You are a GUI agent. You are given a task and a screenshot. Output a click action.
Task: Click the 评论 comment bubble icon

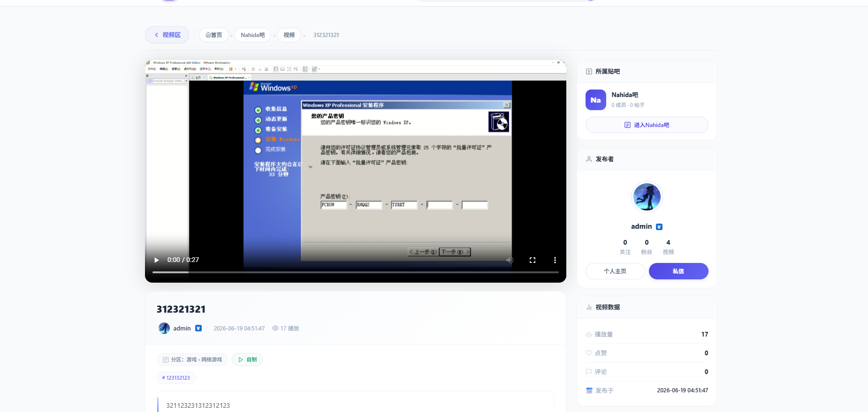[589, 372]
